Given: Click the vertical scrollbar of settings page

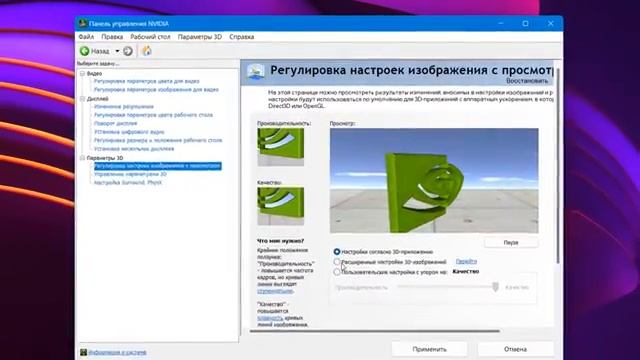Looking at the screenshot, I should (558, 166).
